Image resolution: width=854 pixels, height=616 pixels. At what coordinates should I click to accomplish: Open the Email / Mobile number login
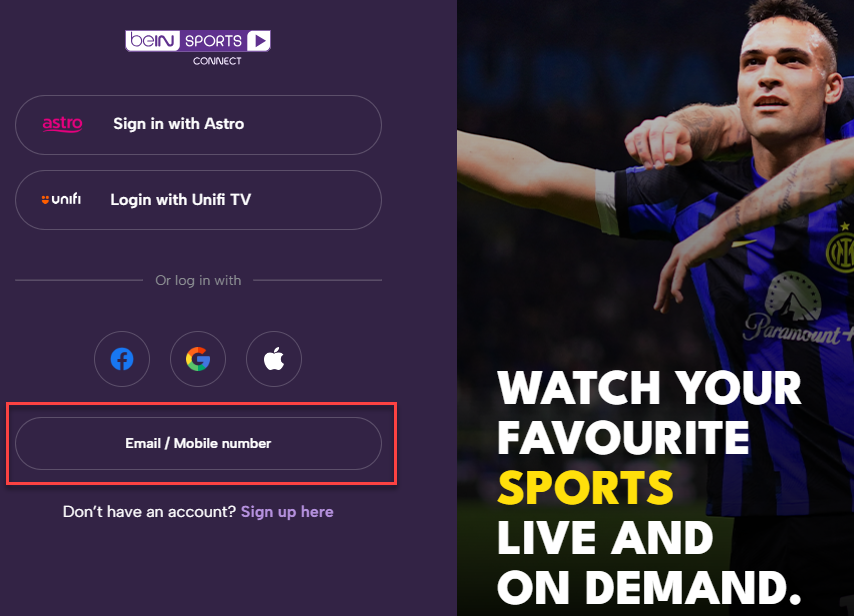pos(198,443)
